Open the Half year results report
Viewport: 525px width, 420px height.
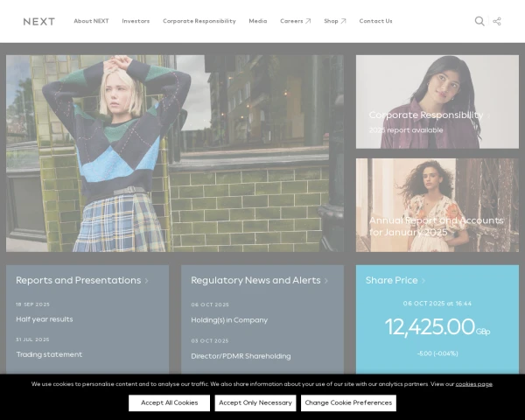click(x=45, y=319)
